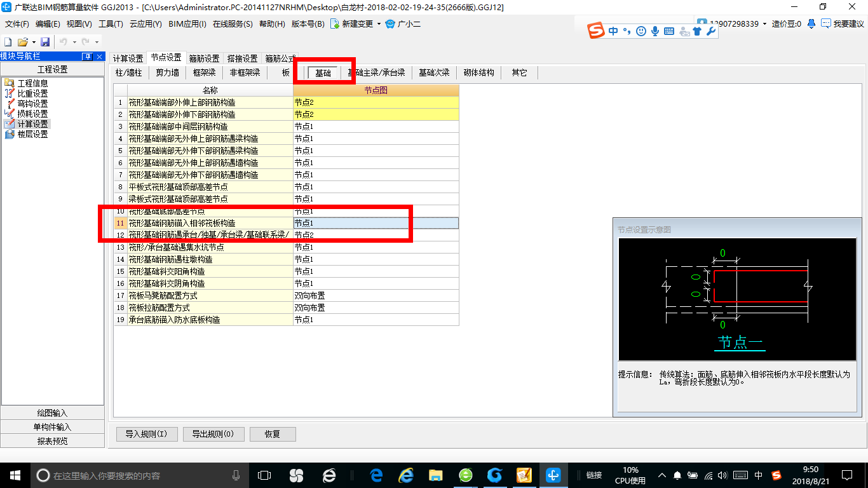The height and width of the screenshot is (488, 868).
Task: Toggle Sogou punctuation mode icon
Action: point(627,31)
